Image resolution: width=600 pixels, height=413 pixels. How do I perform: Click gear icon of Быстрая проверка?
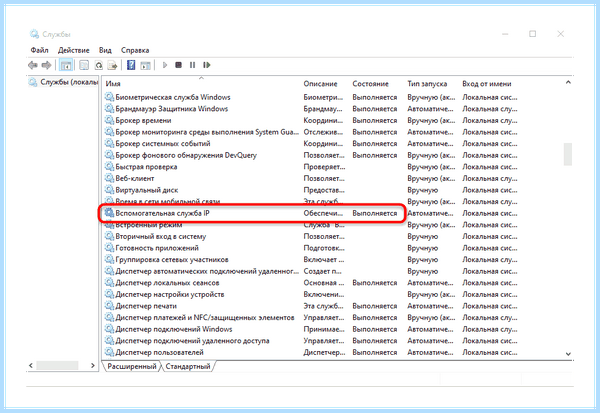pyautogui.click(x=109, y=167)
